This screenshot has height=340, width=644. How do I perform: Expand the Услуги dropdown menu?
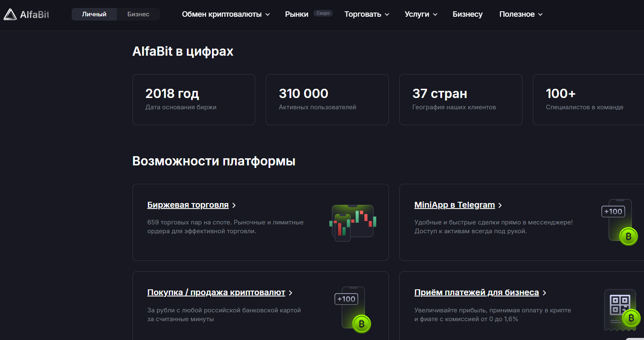(421, 14)
